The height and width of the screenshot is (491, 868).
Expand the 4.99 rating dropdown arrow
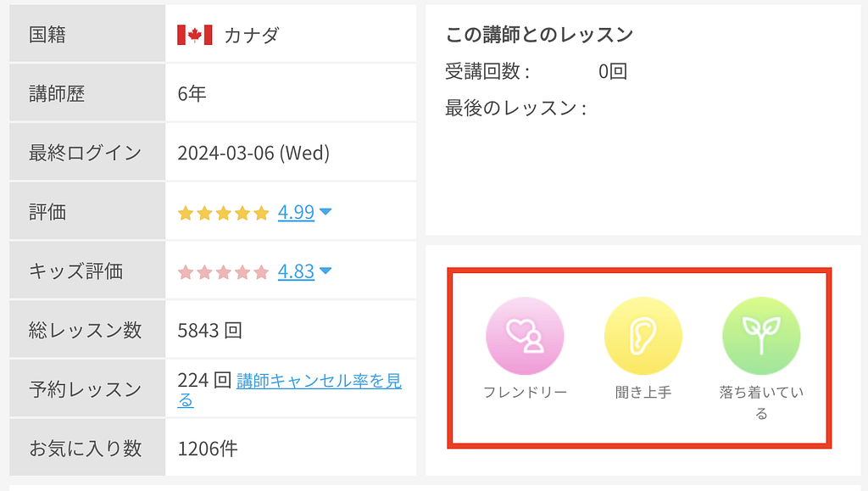point(325,212)
